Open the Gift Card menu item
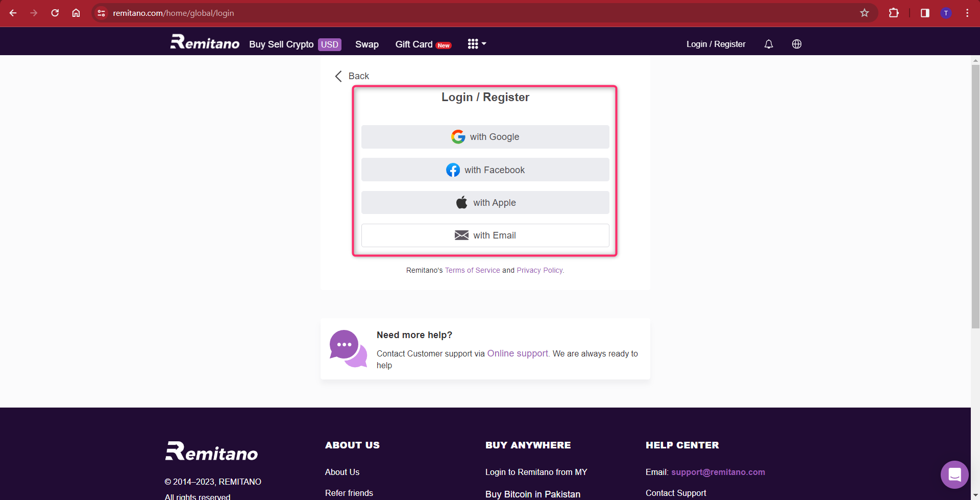 [413, 44]
